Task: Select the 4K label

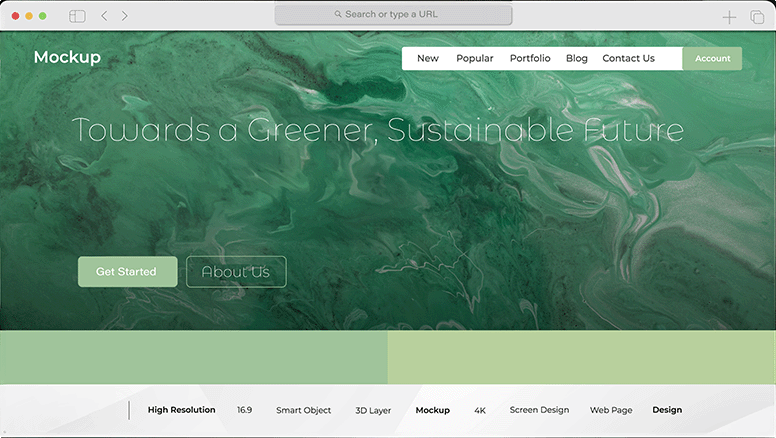Action: click(480, 410)
